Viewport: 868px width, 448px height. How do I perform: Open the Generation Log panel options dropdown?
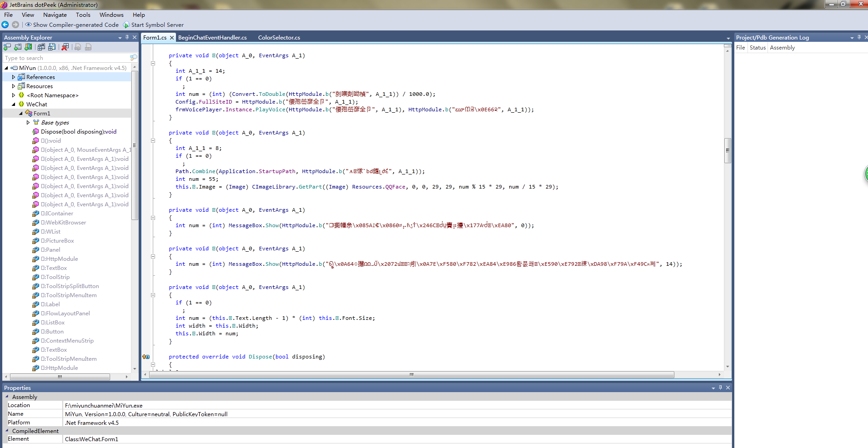tap(852, 38)
